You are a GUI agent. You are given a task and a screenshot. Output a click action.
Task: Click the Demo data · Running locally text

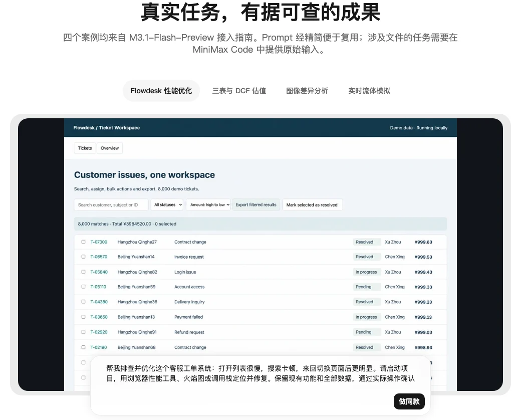pos(419,128)
